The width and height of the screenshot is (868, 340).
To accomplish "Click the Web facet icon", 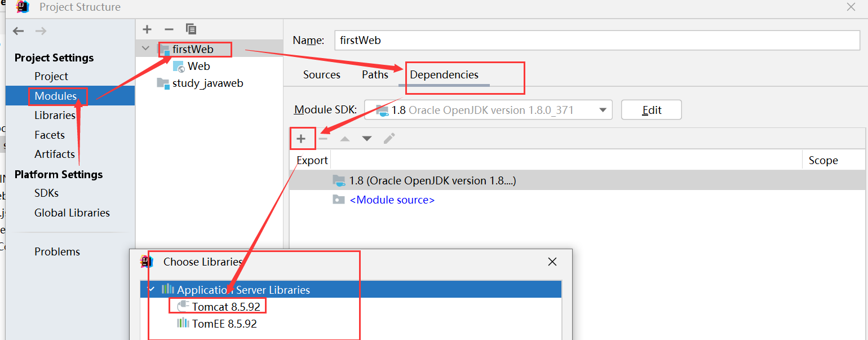I will click(x=179, y=67).
